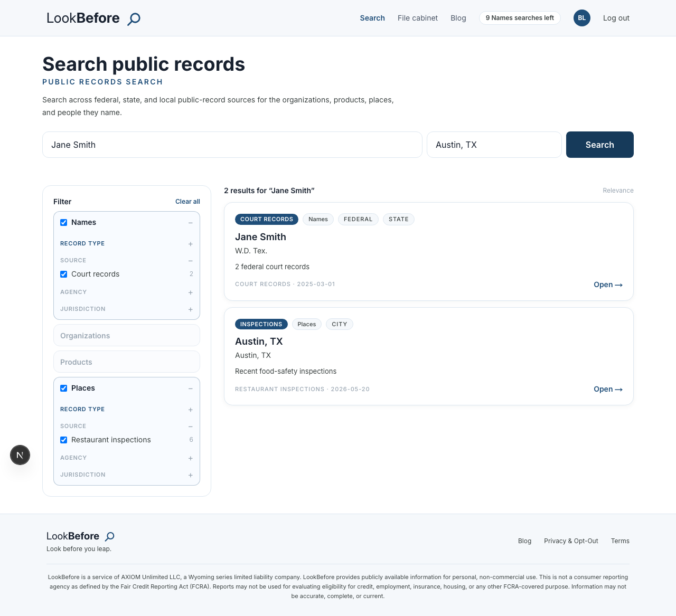Open Blog in the top navigation
Viewport: 676px width, 616px height.
click(458, 18)
